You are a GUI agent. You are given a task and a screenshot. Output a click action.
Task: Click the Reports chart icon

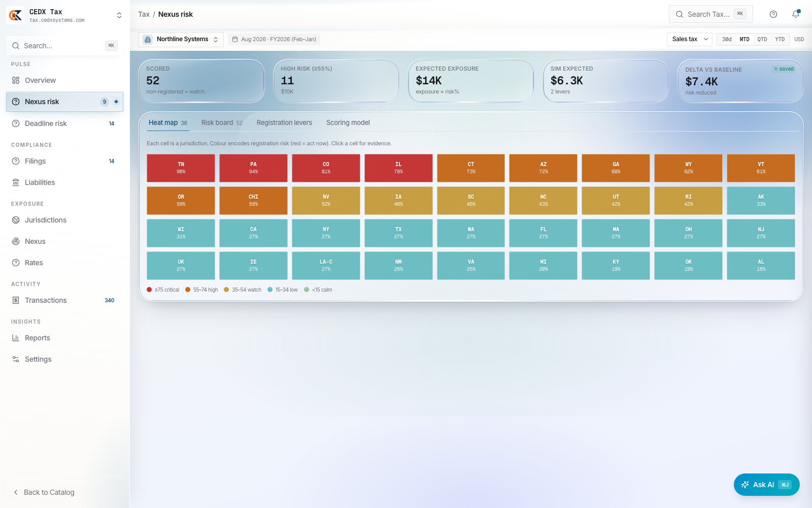tap(16, 338)
